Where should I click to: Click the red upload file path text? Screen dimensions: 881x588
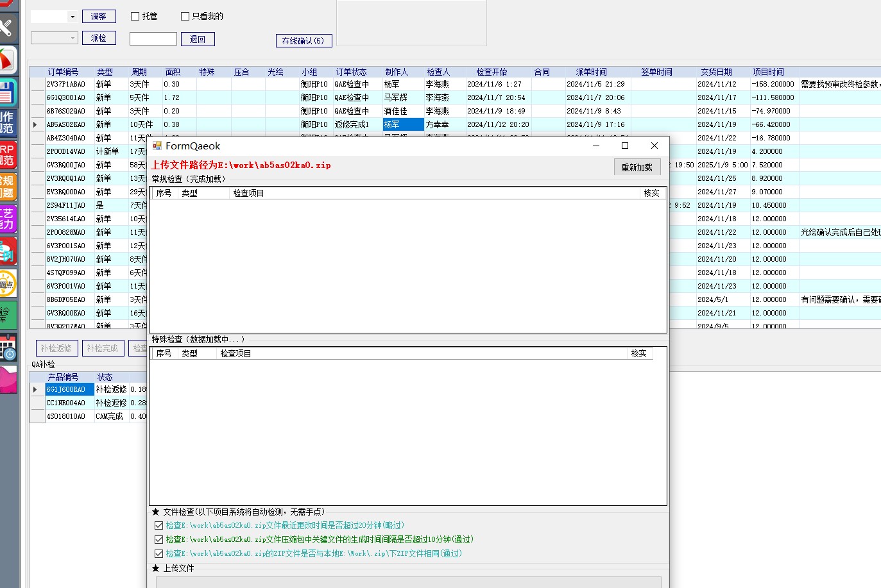click(241, 165)
